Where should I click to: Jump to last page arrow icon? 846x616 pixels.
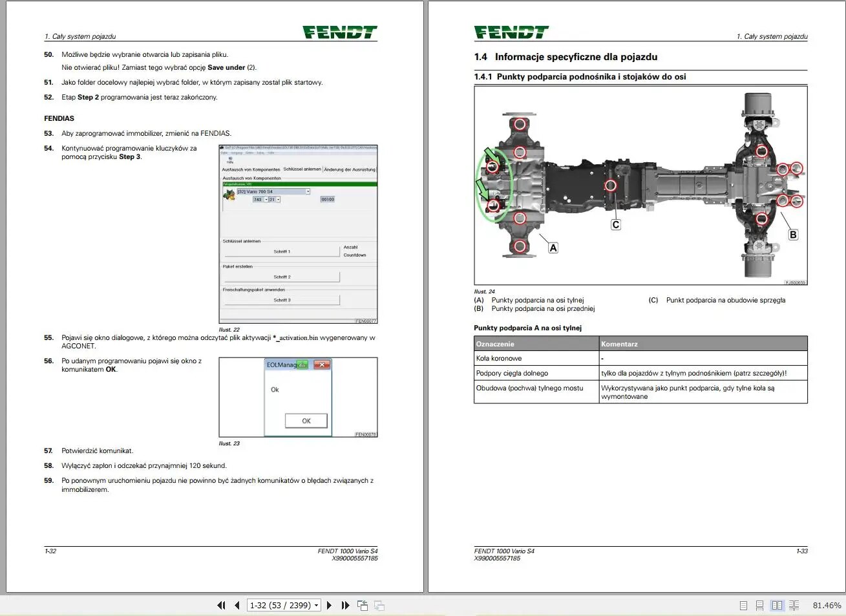346,606
